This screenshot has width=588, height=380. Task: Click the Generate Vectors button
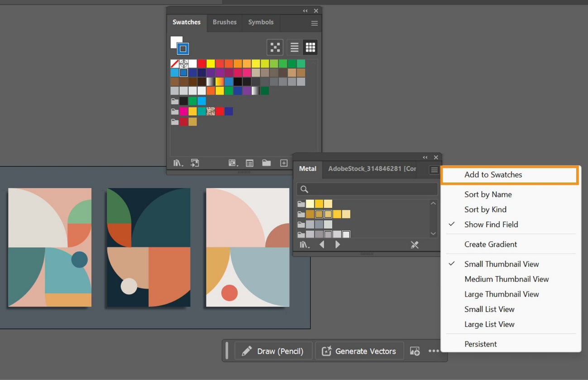pos(359,351)
